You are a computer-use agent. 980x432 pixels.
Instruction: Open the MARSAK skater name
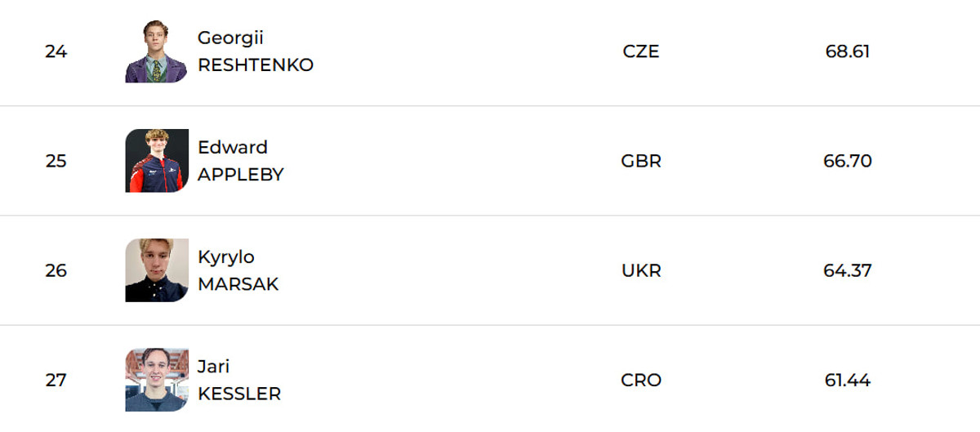pos(238,284)
